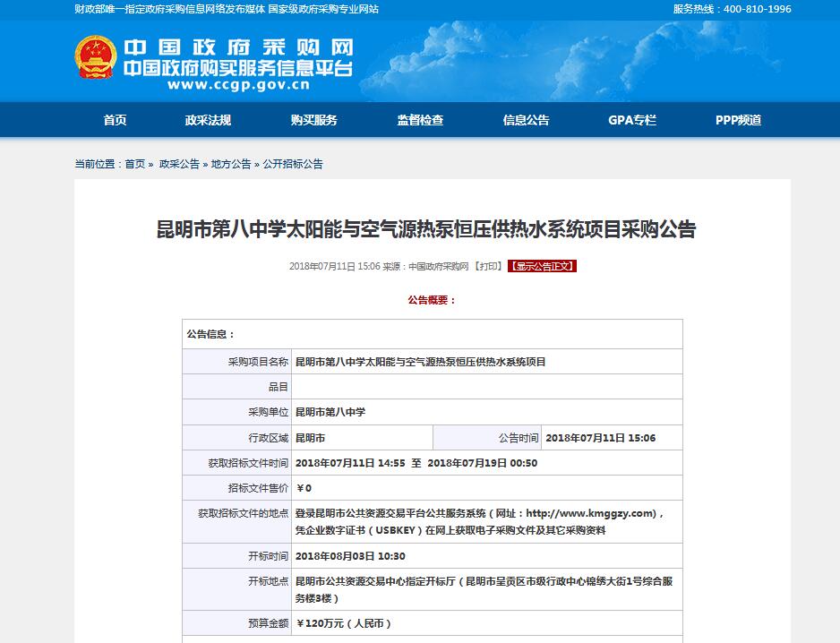Open the 首页 navigation menu item
This screenshot has height=643, width=840.
coord(116,120)
